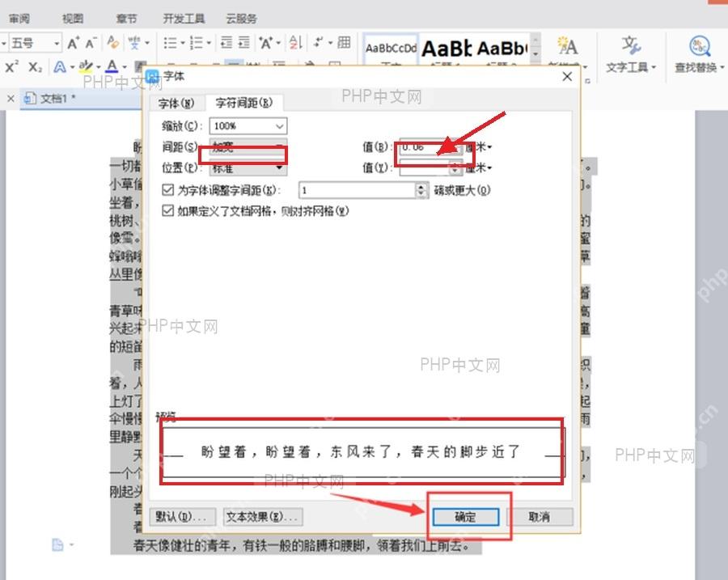Click the new style sparkle A icon
This screenshot has height=580, width=728.
click(567, 46)
